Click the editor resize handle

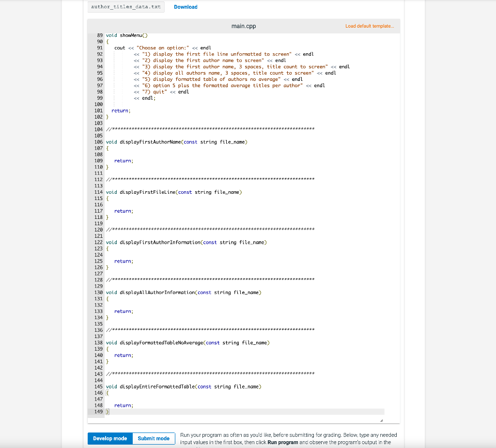click(x=382, y=419)
